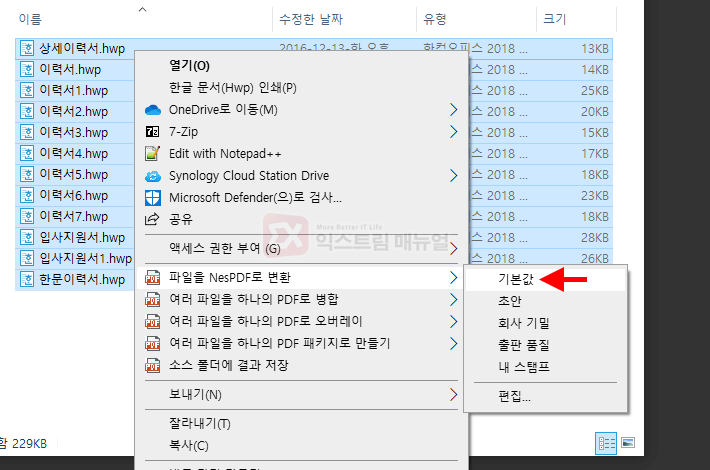Expand the 보내기 submenu arrow
710x470 pixels.
[453, 394]
